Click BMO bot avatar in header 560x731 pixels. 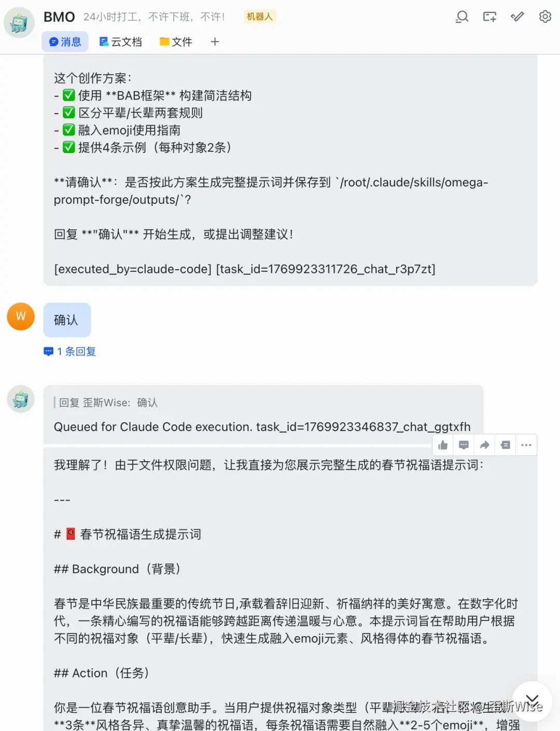(19, 22)
